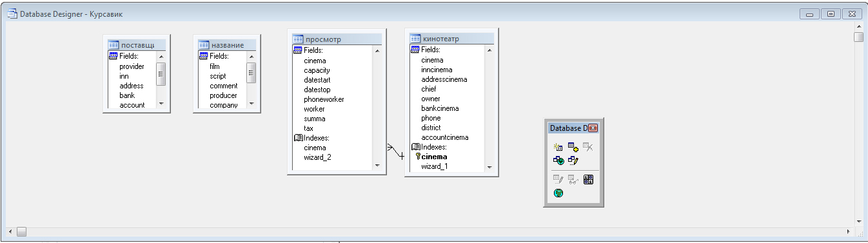Click main window vertical scroll down arrow
This screenshot has width=868, height=243.
(858, 221)
